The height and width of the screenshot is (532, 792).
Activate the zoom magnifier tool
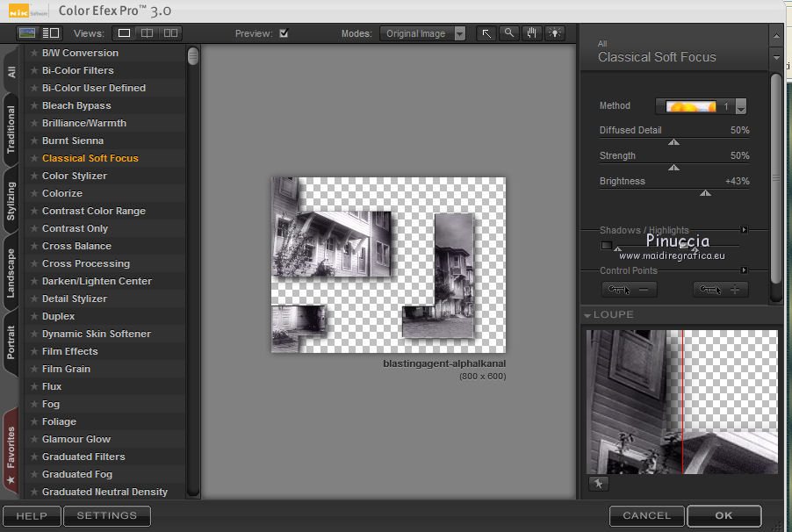508,33
